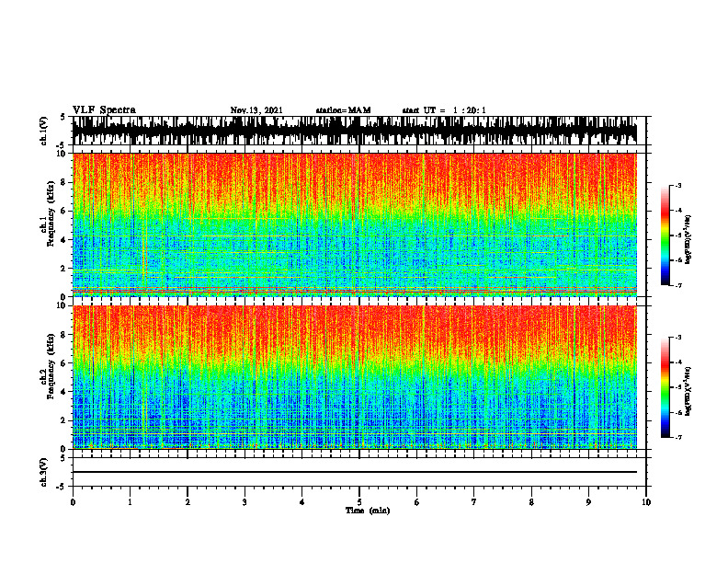
Task: Click time axis tick label "0"
Action: point(73,502)
